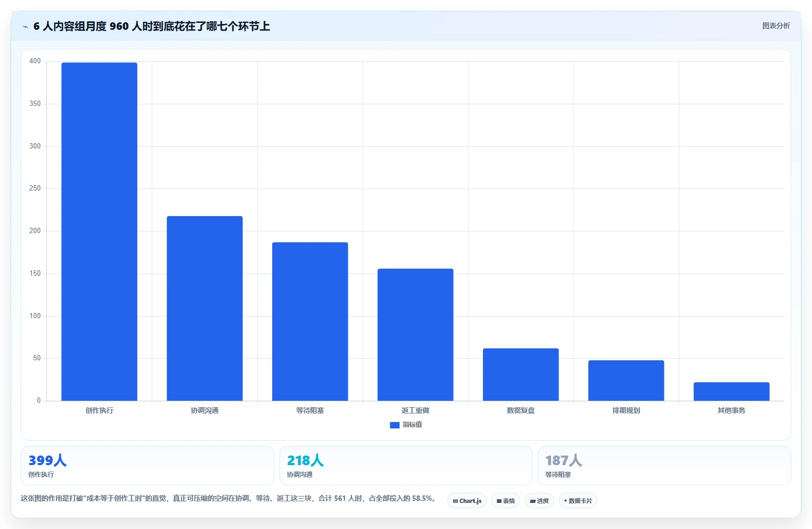Screen dimensions: 812x529
Task: Open the 图表分析 label at top right
Action: coord(776,26)
